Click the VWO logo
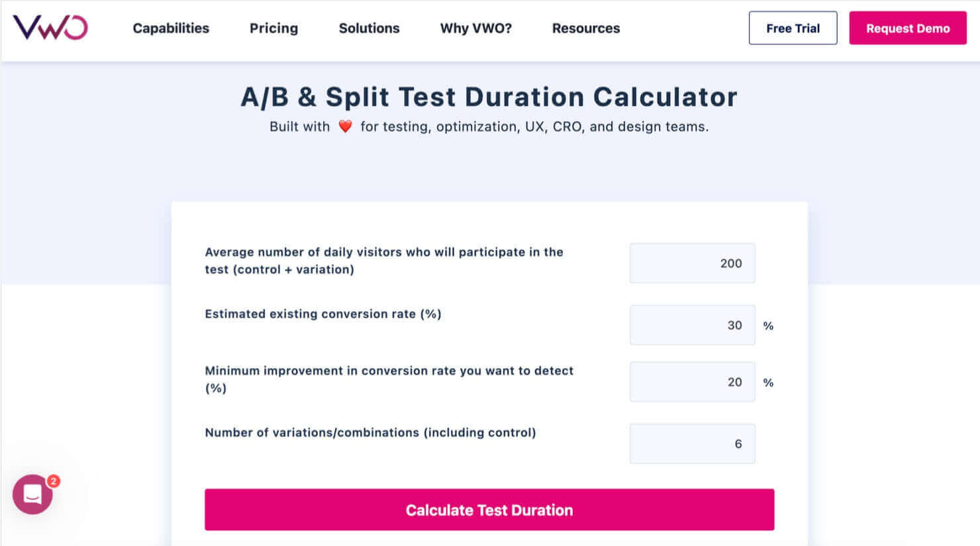The width and height of the screenshot is (980, 546). (x=50, y=26)
